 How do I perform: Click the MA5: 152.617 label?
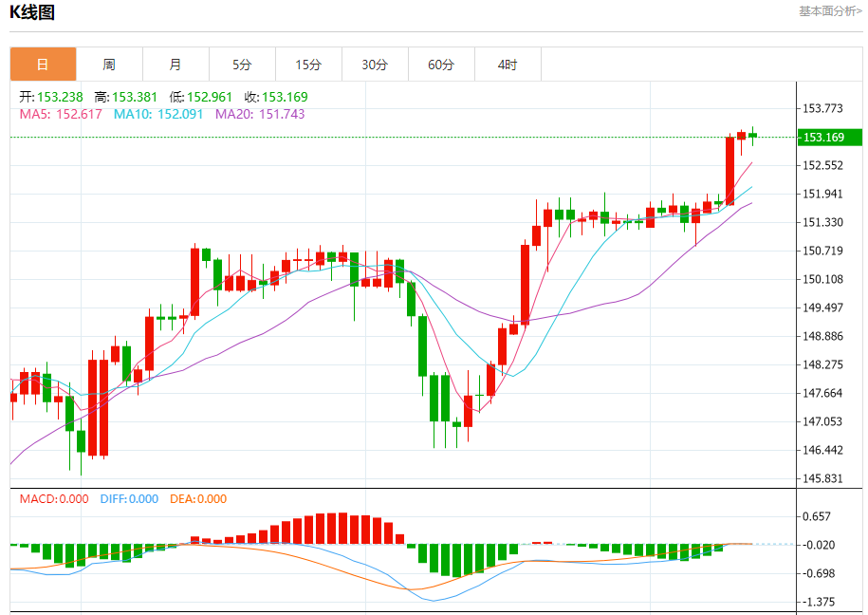tap(61, 114)
